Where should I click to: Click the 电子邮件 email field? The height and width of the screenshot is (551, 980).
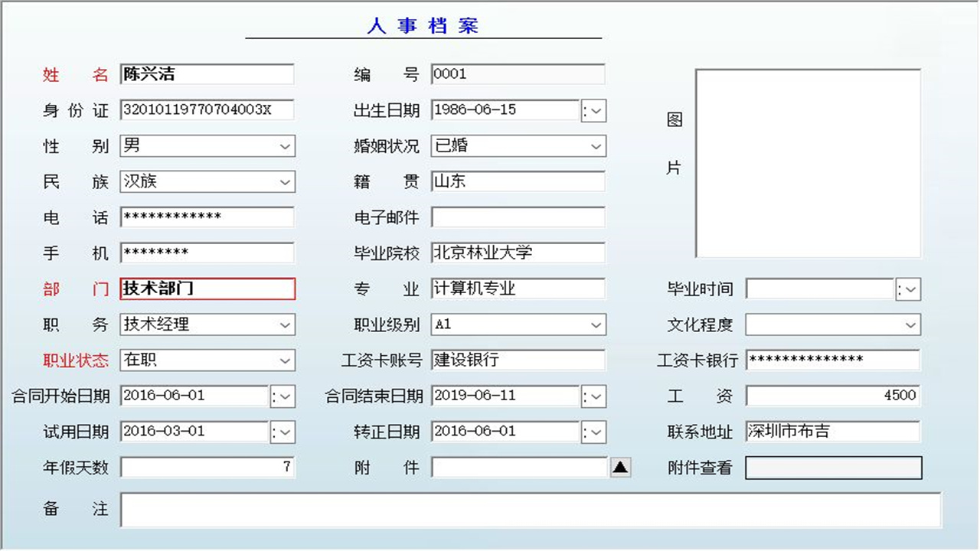tap(518, 217)
